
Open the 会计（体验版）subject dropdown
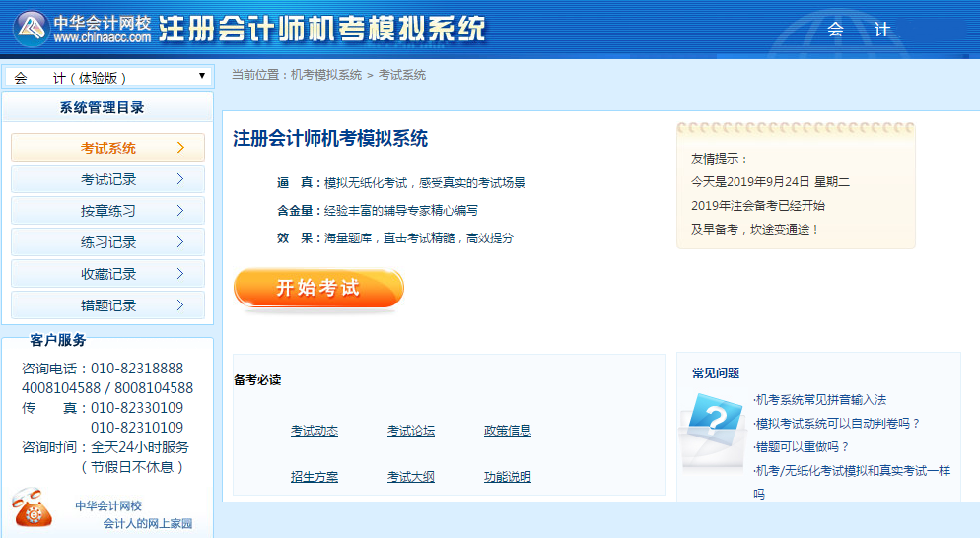pyautogui.click(x=108, y=77)
